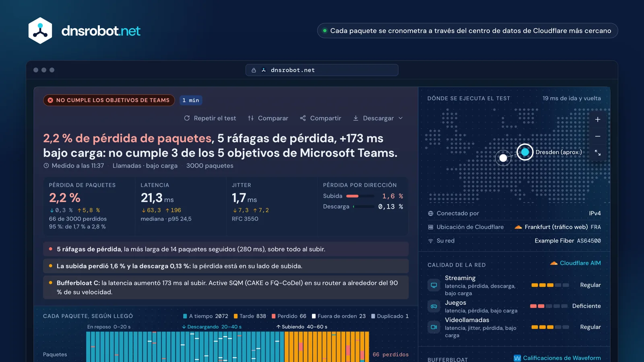The height and width of the screenshot is (362, 644).
Task: Click the clock icon beside Medido a las
Action: [x=46, y=166]
